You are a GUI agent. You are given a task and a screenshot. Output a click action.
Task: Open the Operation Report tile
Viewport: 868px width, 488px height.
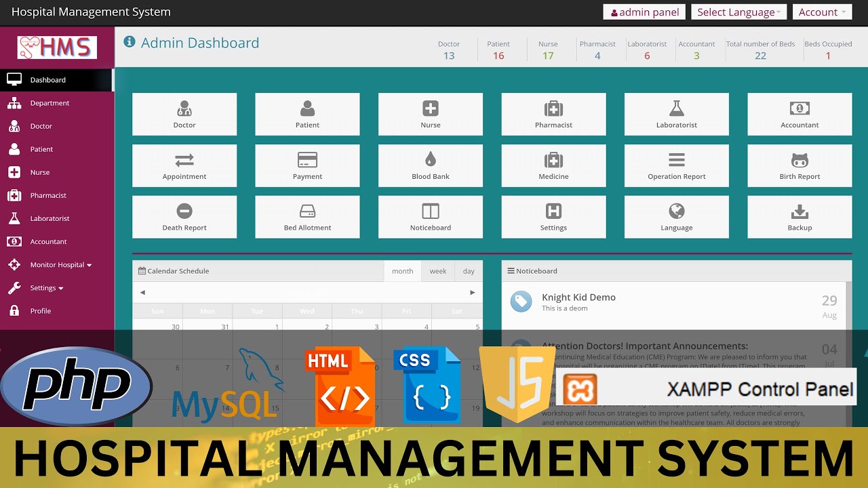(677, 166)
